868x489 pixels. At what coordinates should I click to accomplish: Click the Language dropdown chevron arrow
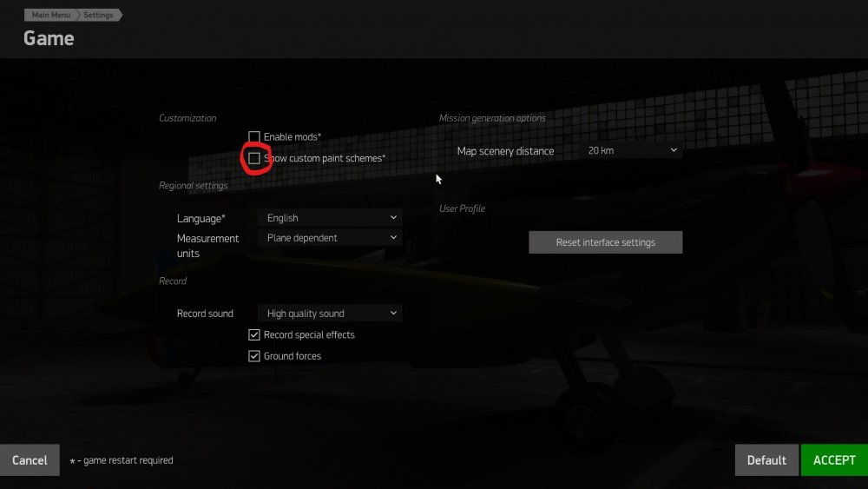point(393,218)
